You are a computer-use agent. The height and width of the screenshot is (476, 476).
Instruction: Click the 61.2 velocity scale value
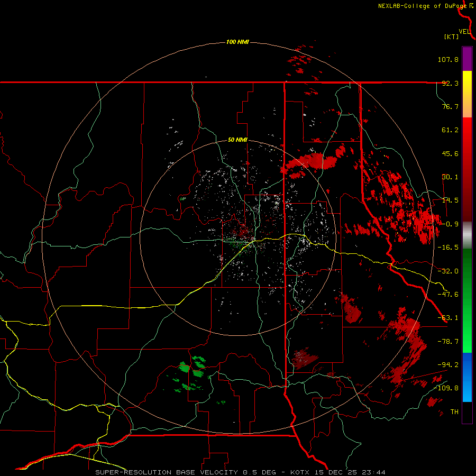point(450,130)
